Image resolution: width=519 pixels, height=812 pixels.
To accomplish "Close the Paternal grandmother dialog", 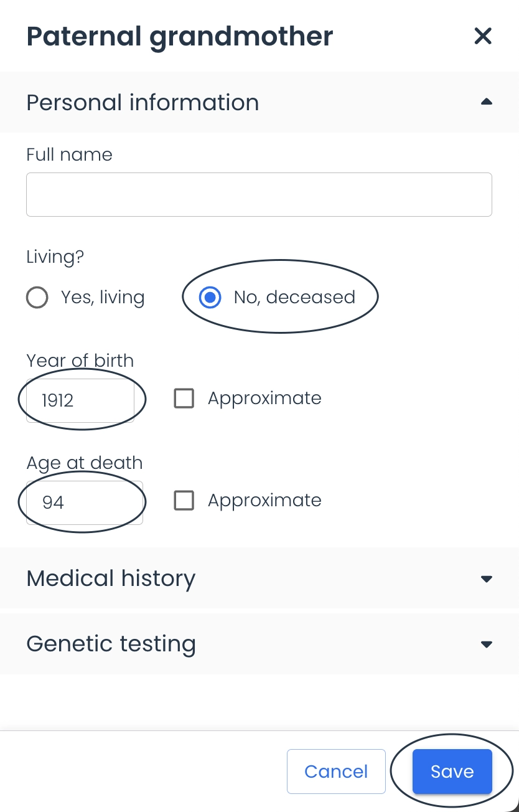I will tap(483, 36).
